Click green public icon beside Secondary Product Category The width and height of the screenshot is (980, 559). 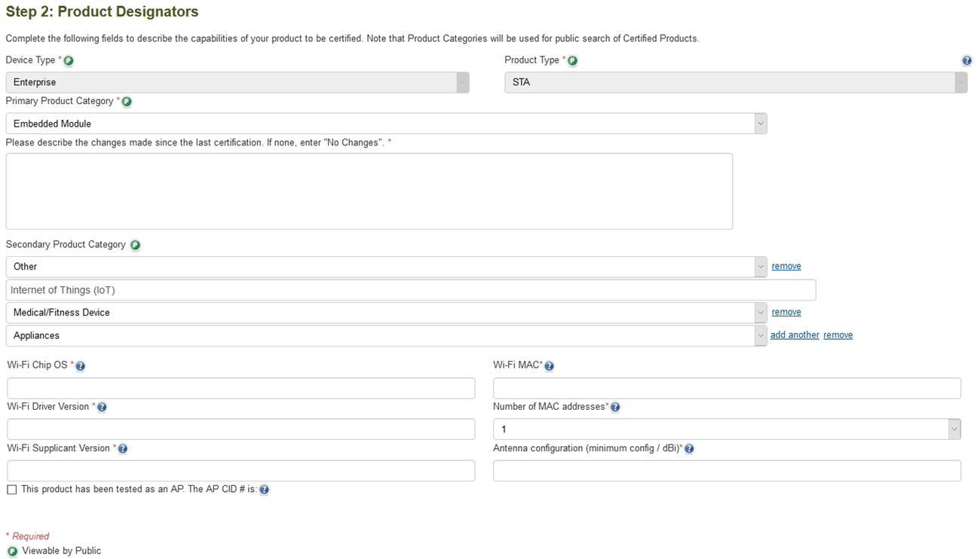click(135, 246)
